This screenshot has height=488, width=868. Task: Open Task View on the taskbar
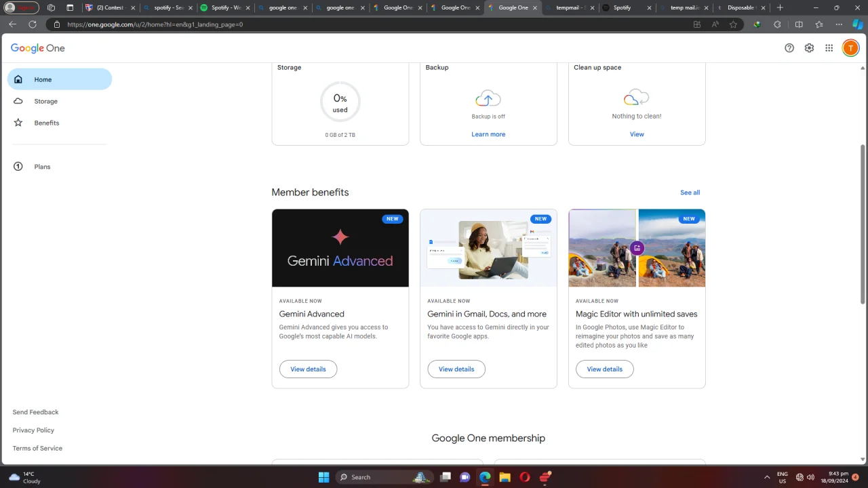coord(446,477)
